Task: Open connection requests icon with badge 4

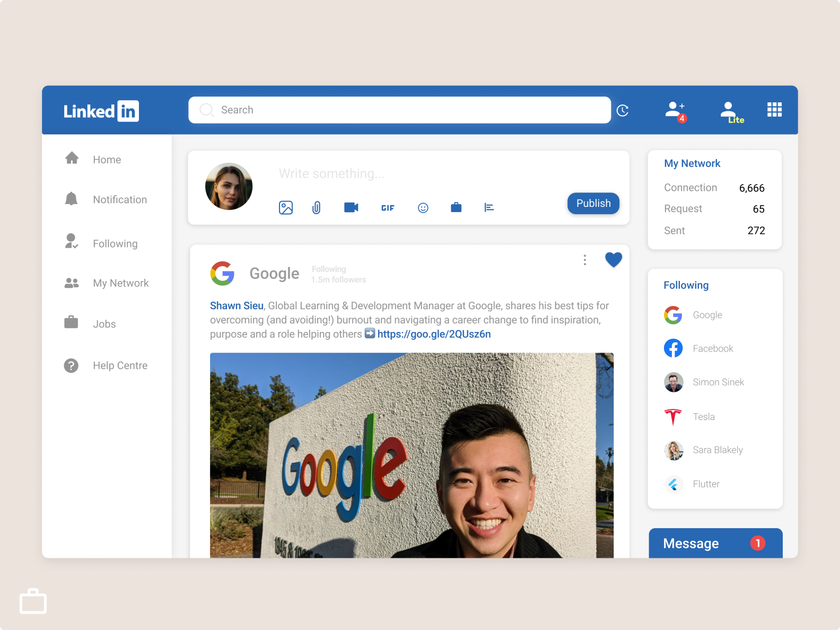Action: (x=675, y=111)
